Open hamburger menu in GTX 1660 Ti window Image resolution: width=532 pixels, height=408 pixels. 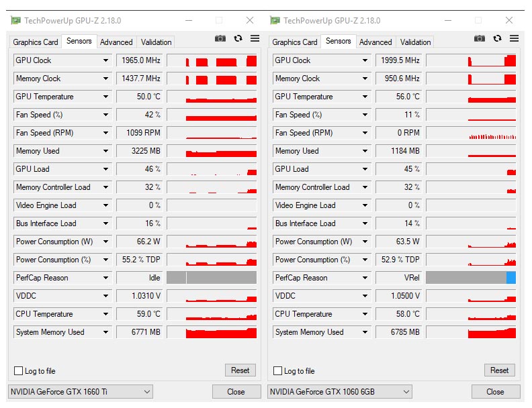(255, 38)
